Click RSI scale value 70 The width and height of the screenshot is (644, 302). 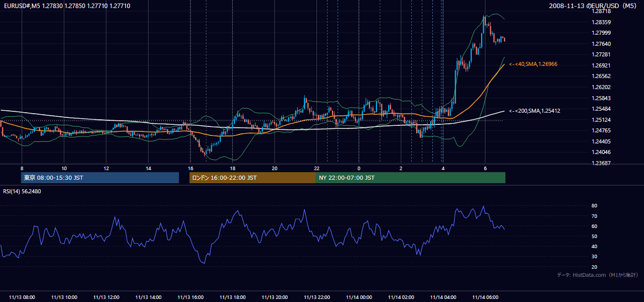pyautogui.click(x=594, y=216)
